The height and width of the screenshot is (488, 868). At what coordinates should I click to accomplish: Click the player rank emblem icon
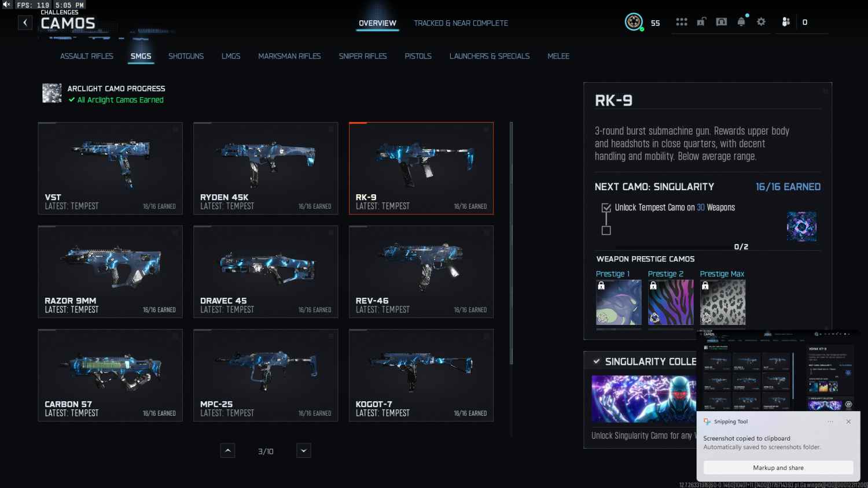coord(634,22)
